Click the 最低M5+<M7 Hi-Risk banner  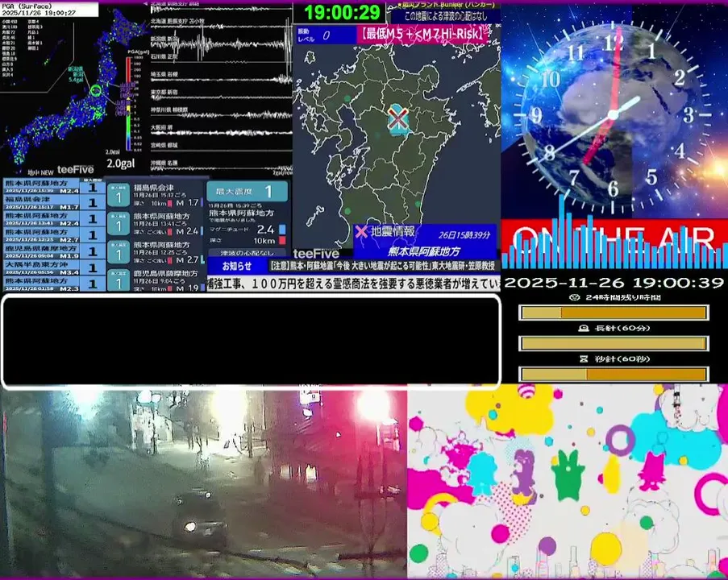423,33
